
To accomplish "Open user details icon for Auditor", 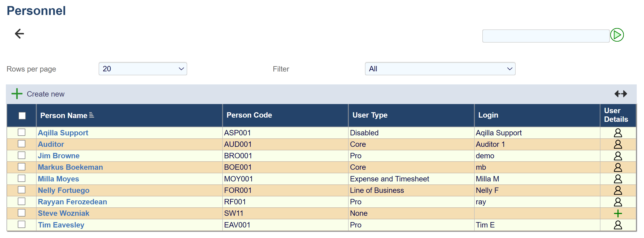I will (618, 144).
